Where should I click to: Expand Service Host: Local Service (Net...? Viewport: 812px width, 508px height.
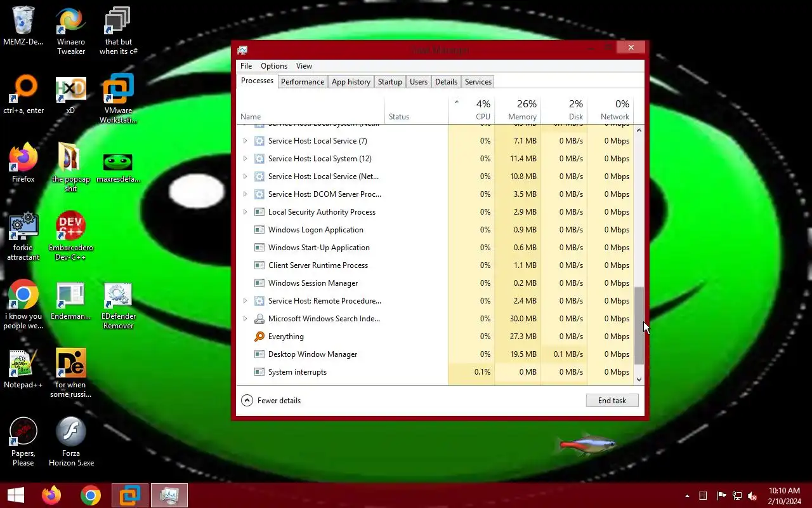tap(245, 177)
